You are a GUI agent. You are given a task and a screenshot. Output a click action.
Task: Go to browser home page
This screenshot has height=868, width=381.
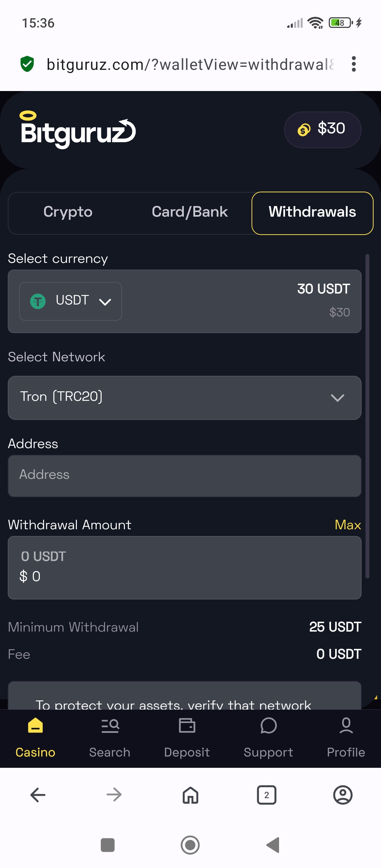click(190, 795)
